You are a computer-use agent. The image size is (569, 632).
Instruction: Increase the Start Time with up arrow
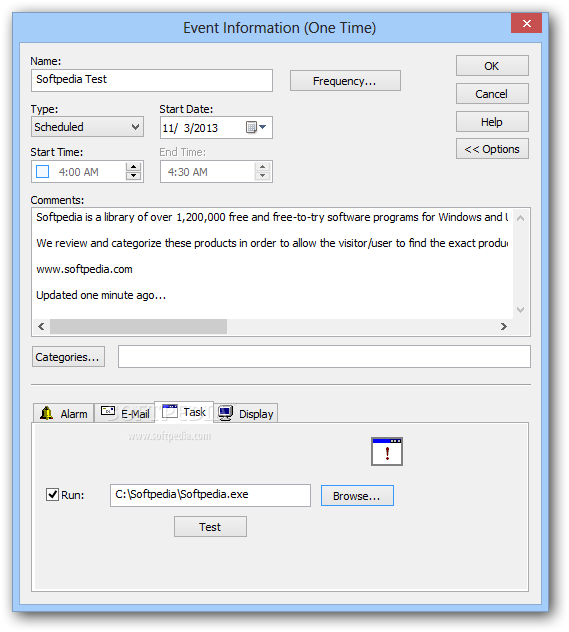pyautogui.click(x=133, y=166)
